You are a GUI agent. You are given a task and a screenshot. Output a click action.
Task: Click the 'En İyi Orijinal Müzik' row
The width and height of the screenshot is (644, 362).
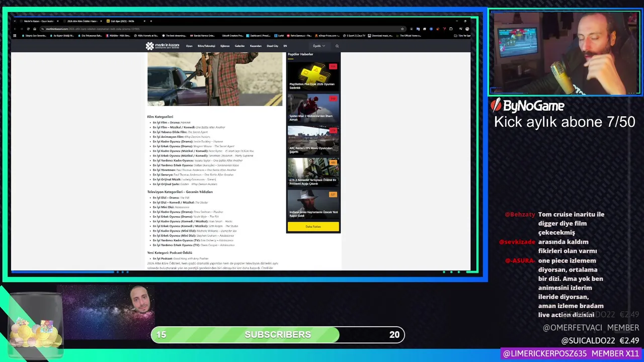pos(184,179)
